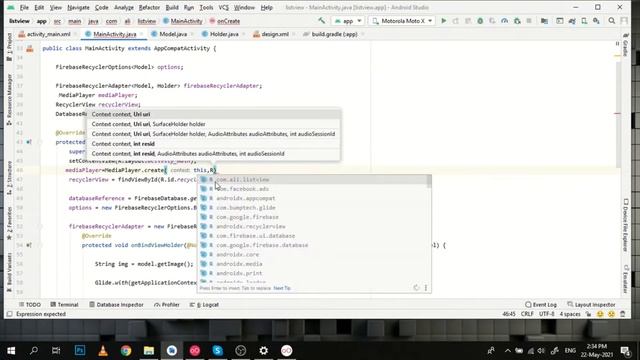Image resolution: width=640 pixels, height=360 pixels.
Task: Attach debugger to Android process icon
Action: 517,21
